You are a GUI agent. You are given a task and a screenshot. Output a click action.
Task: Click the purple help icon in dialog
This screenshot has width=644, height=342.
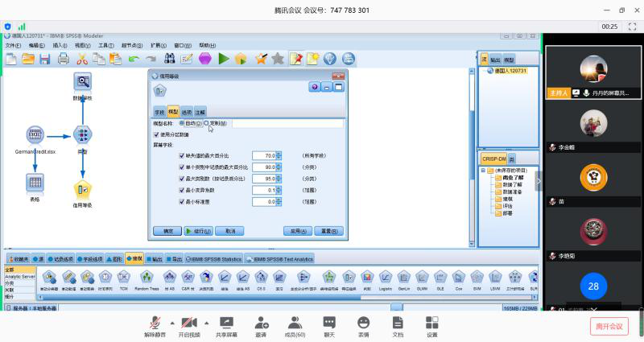[315, 87]
